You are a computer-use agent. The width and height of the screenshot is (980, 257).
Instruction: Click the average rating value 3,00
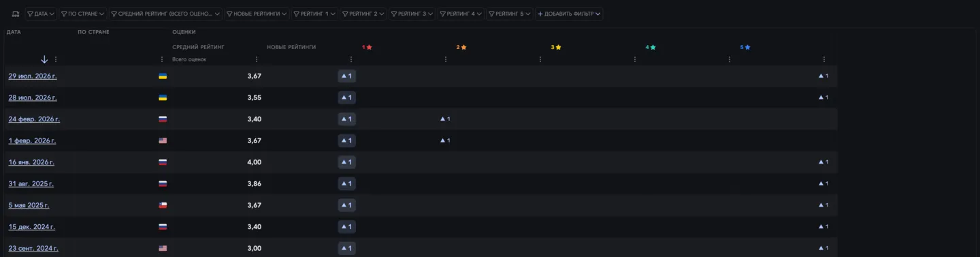click(x=255, y=248)
